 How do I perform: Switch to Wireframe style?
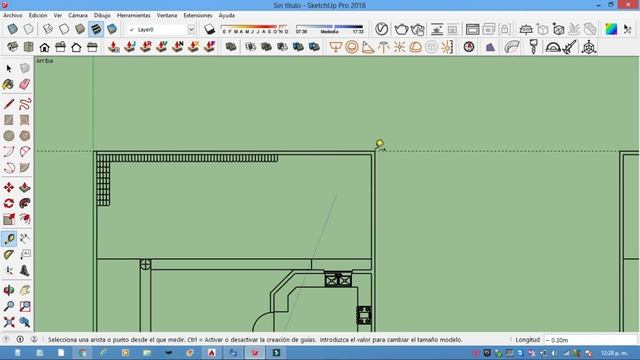coord(48,29)
